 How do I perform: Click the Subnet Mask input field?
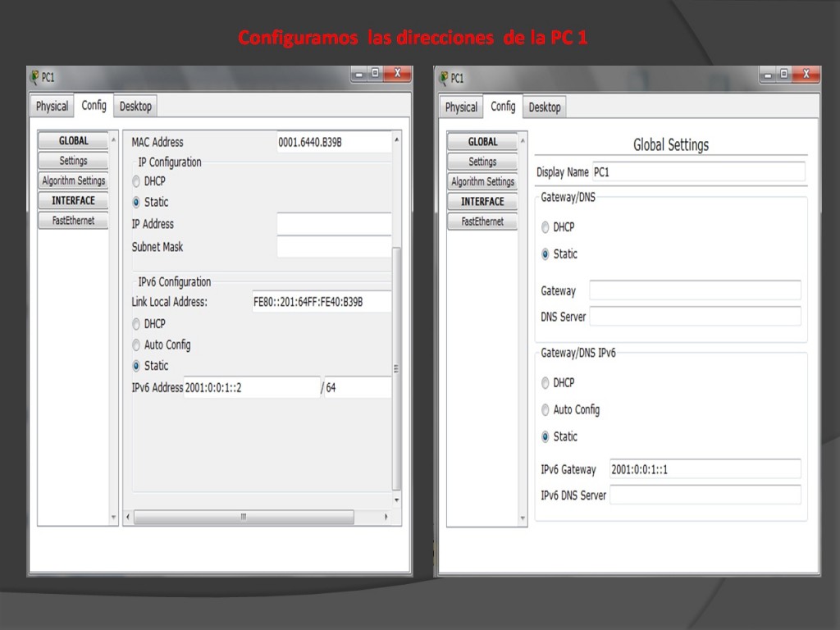334,247
